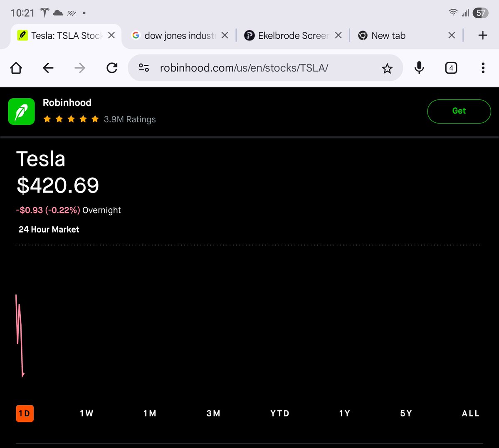Select the 5Y chart range
499x448 pixels.
coord(406,413)
